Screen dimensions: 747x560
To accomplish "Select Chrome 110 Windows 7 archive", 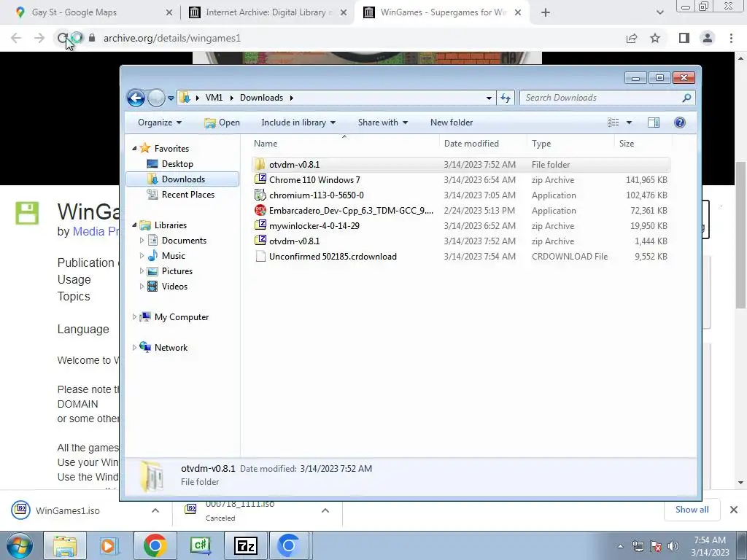I will [461, 180].
